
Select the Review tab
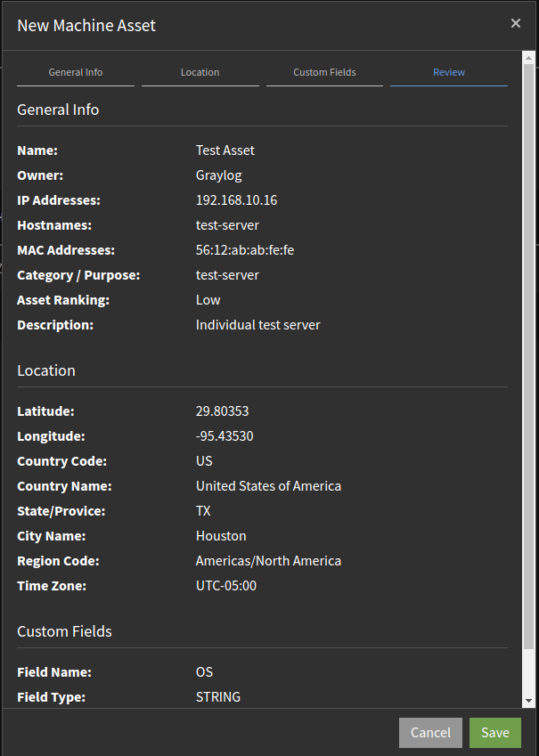[x=449, y=73]
